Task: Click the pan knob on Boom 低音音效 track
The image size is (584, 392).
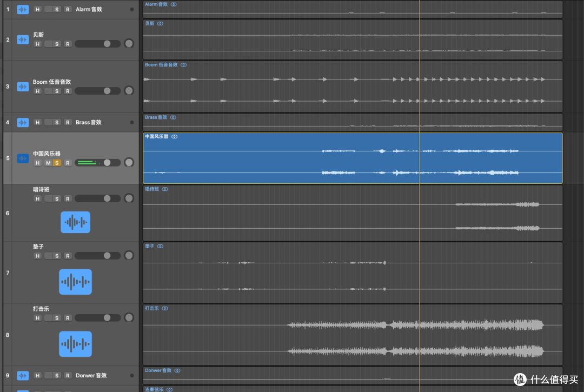Action: (x=129, y=90)
